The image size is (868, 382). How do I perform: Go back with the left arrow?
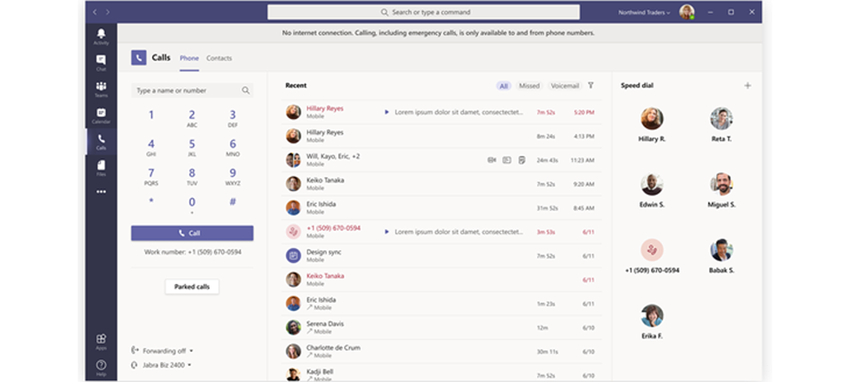click(x=95, y=12)
